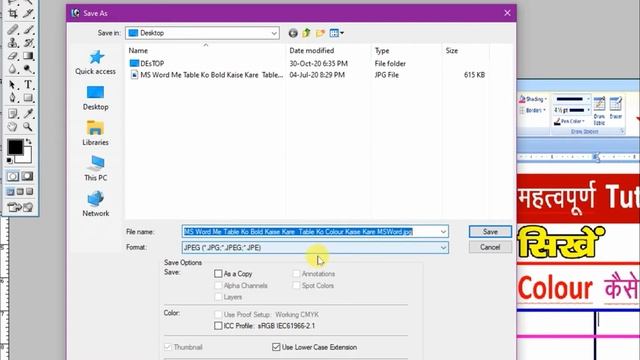Select the History Brush tool

(28, 42)
